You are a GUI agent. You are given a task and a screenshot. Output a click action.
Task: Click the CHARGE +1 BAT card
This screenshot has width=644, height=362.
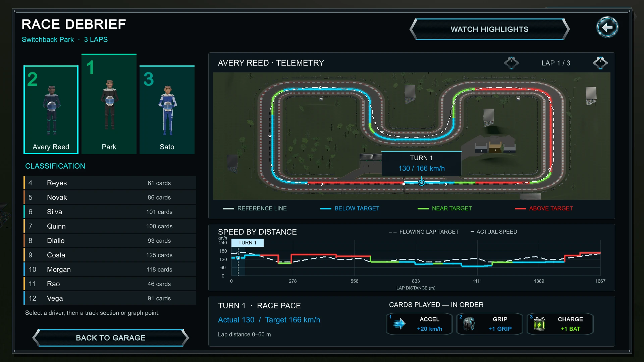(560, 324)
